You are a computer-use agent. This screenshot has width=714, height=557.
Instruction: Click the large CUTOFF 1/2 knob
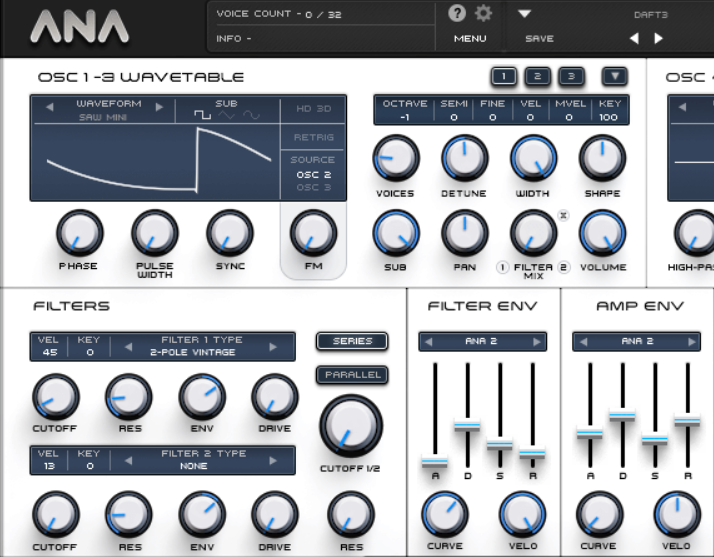click(351, 426)
